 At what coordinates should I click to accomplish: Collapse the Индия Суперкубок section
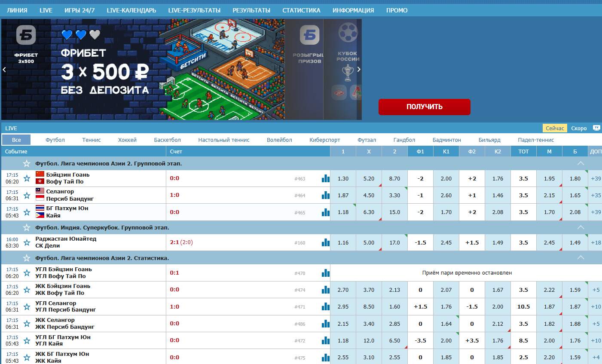[581, 227]
